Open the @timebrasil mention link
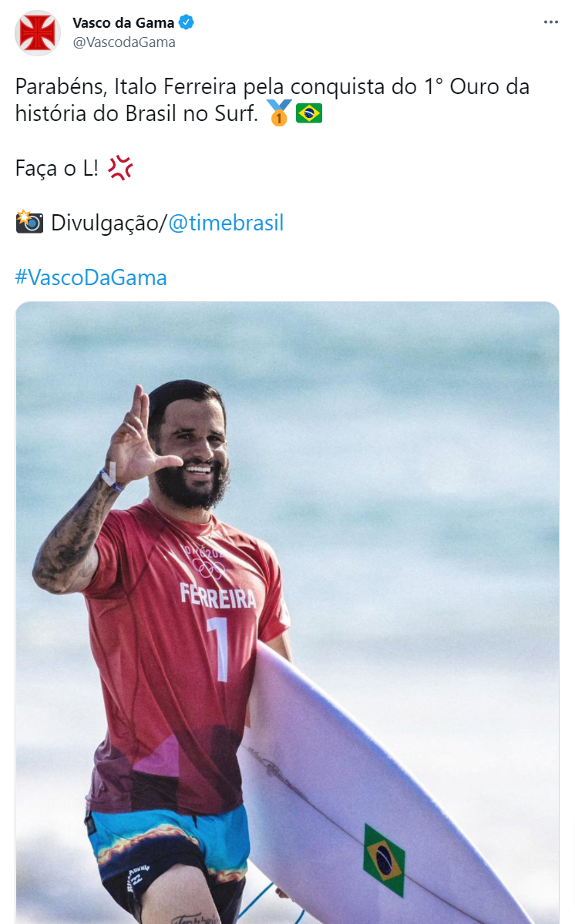575x924 pixels. [x=226, y=223]
